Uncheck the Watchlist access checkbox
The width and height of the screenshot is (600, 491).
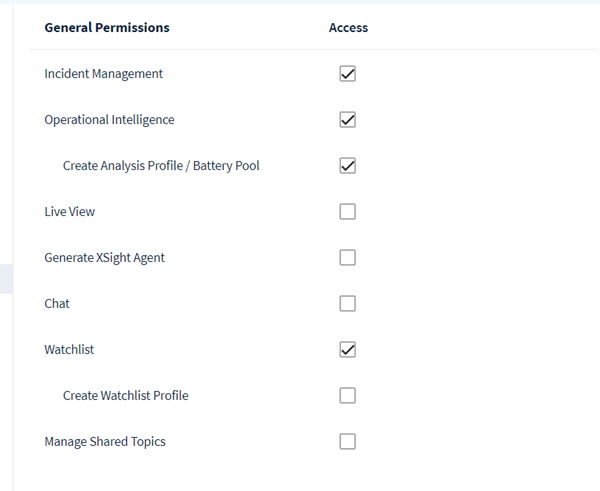click(348, 350)
